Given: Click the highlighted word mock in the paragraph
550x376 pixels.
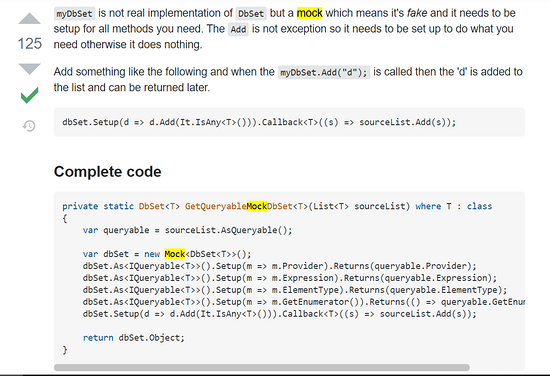Looking at the screenshot, I should (x=309, y=13).
